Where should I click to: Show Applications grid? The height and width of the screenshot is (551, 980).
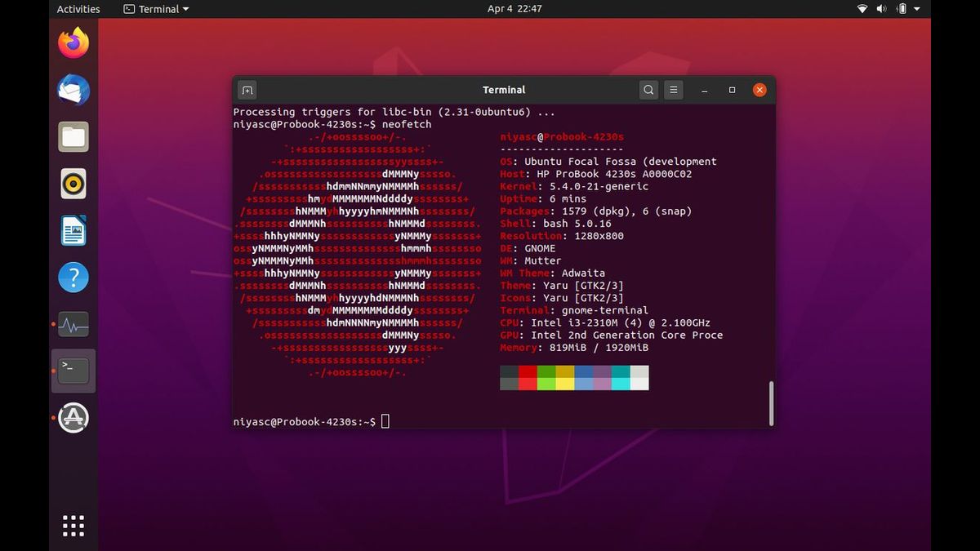(x=73, y=526)
